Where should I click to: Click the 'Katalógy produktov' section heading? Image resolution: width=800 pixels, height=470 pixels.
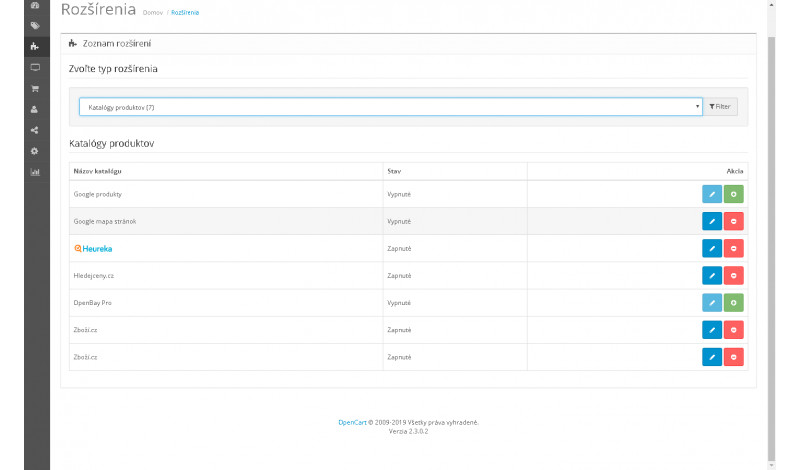tap(112, 143)
